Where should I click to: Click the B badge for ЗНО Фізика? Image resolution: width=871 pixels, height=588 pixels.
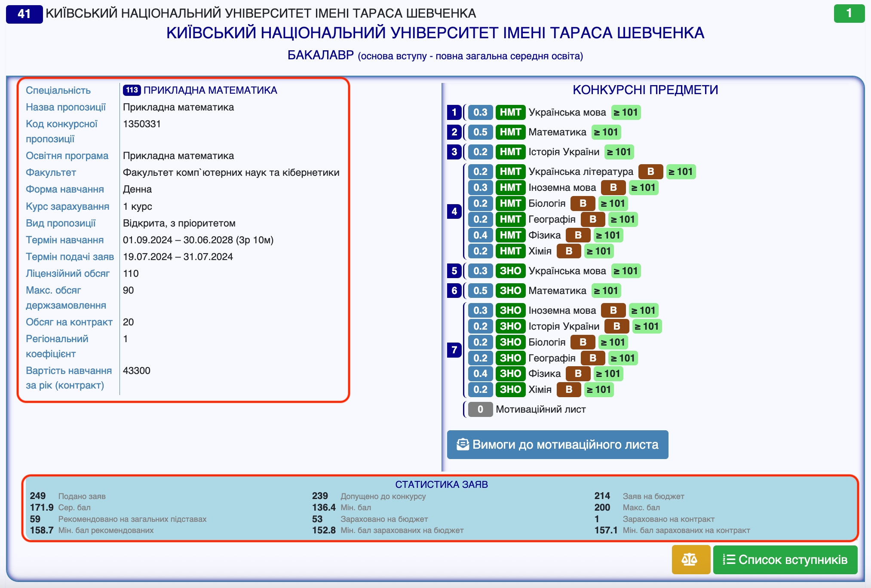click(578, 374)
